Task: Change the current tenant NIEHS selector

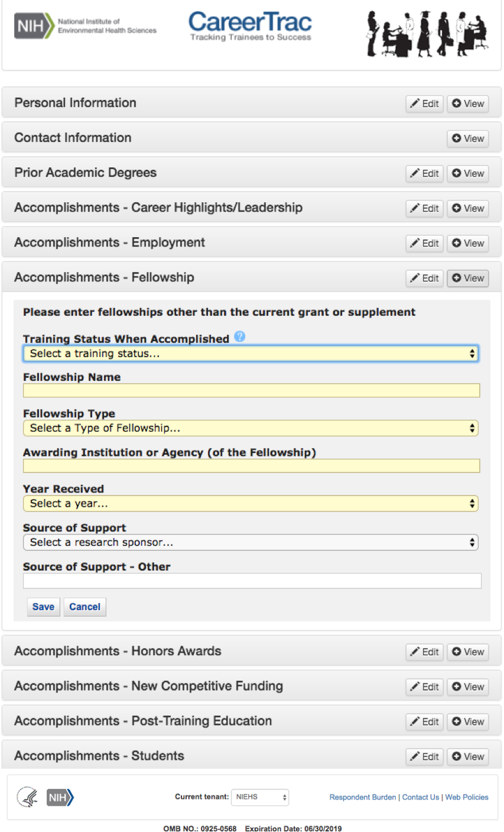Action: [260, 797]
